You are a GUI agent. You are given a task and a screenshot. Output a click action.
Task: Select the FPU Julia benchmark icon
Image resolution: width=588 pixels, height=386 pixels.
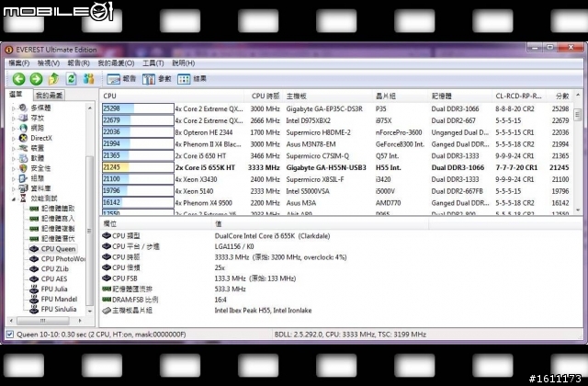coord(34,289)
